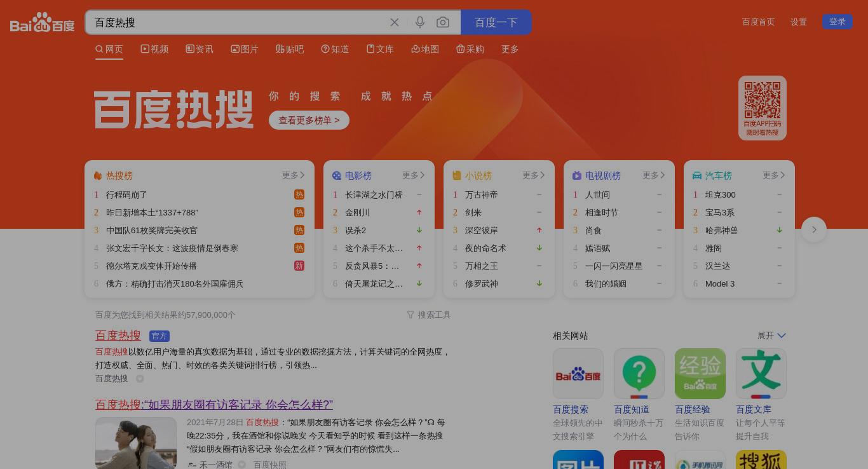Open car ranking item Model 3

pos(720,283)
